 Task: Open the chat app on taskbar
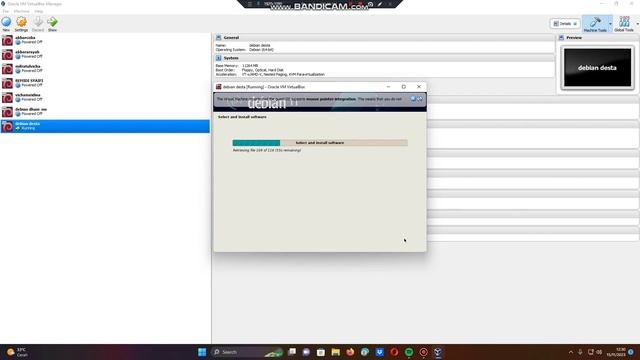pyautogui.click(x=306, y=352)
